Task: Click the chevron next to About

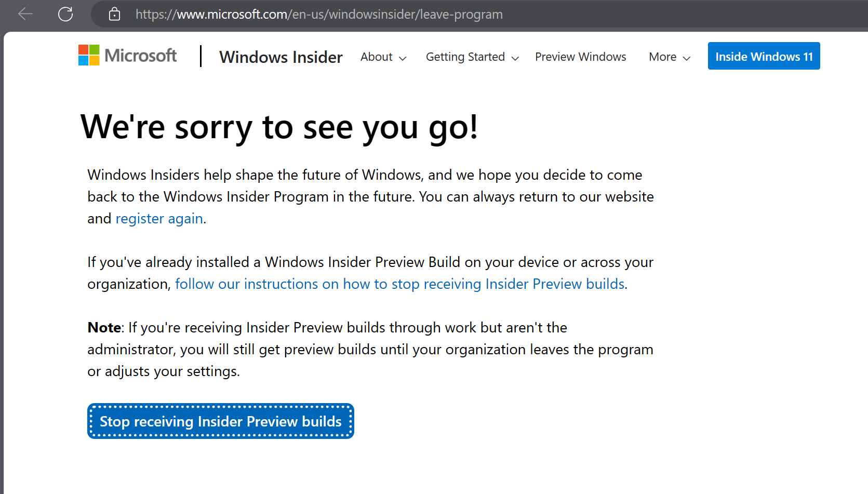Action: (403, 58)
